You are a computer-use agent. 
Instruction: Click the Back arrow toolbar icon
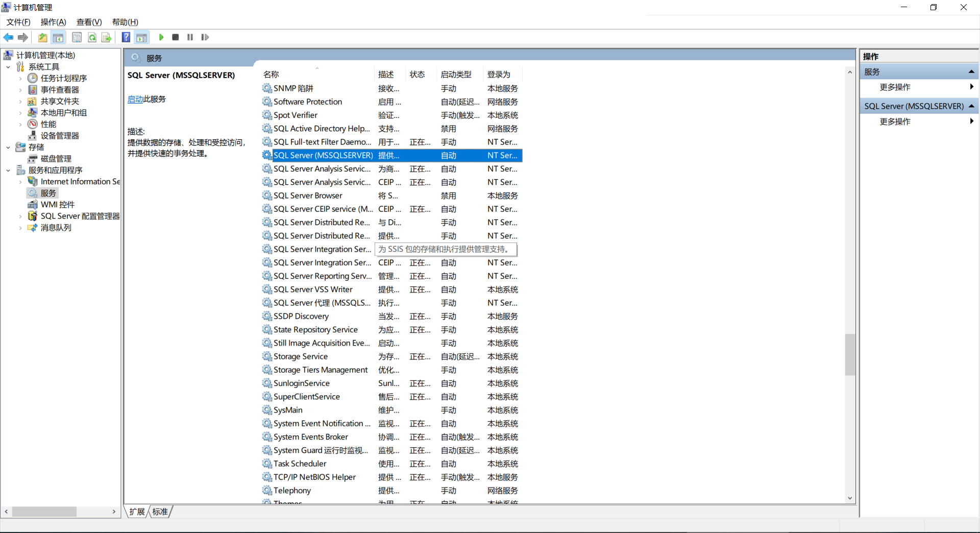click(x=8, y=37)
